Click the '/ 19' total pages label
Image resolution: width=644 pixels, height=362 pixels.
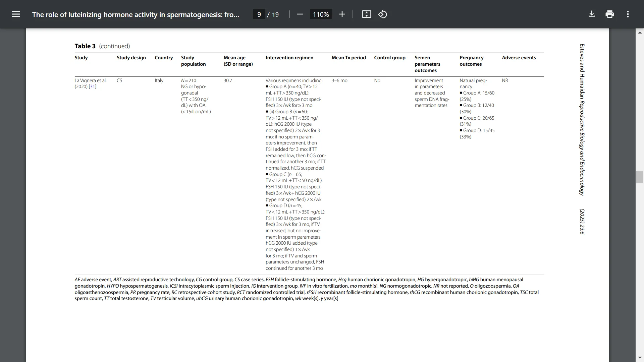pyautogui.click(x=273, y=14)
